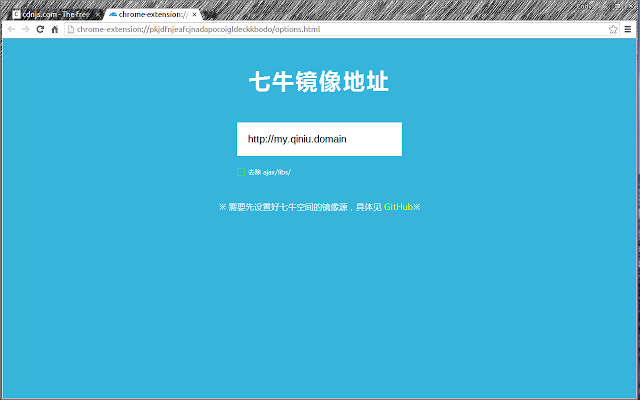Click the page icon in address bar
Image resolution: width=640 pixels, height=400 pixels.
point(71,29)
